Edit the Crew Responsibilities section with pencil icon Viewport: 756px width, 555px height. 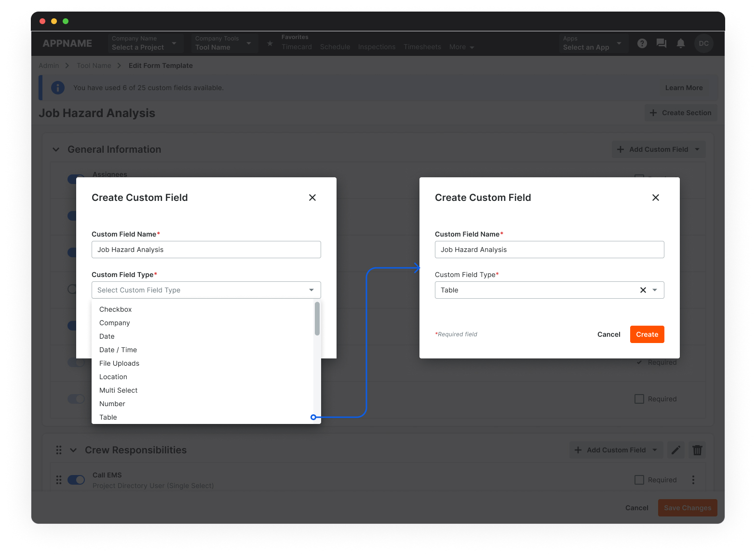pyautogui.click(x=676, y=450)
